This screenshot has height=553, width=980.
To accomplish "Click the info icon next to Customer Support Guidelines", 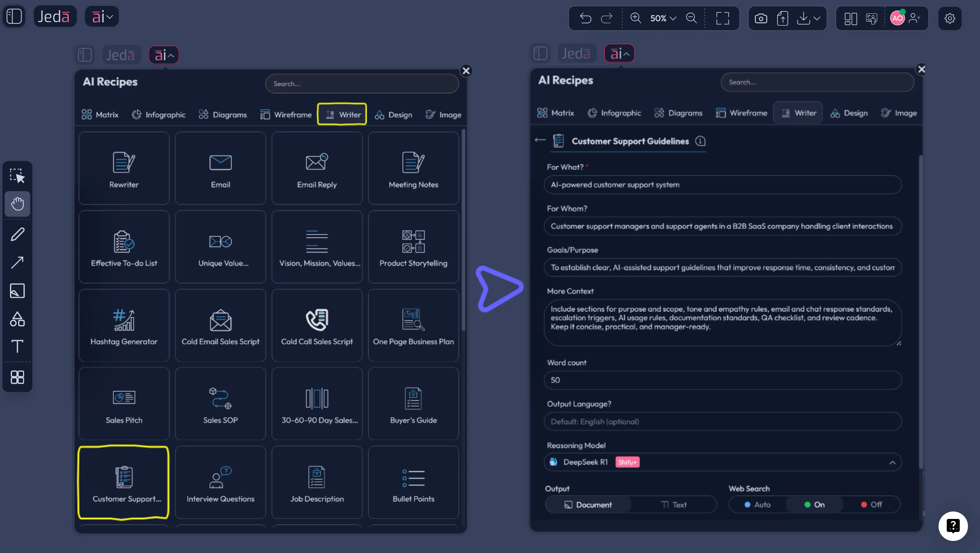I will pyautogui.click(x=700, y=141).
